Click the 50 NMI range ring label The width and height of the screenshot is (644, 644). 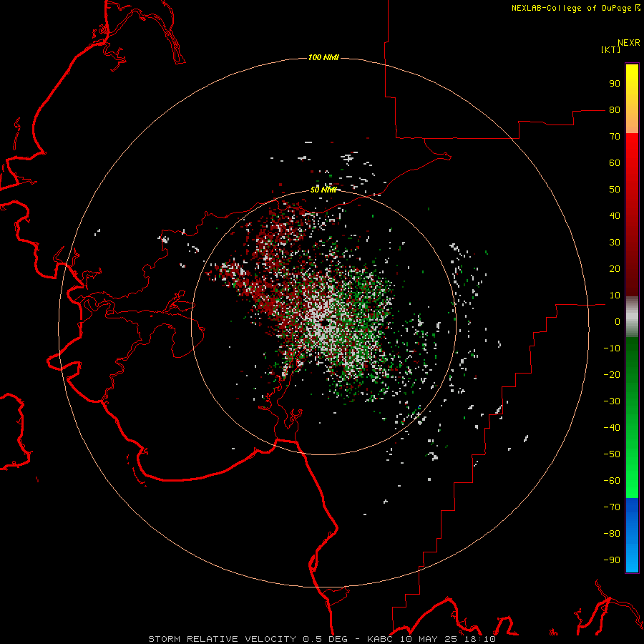(323, 190)
